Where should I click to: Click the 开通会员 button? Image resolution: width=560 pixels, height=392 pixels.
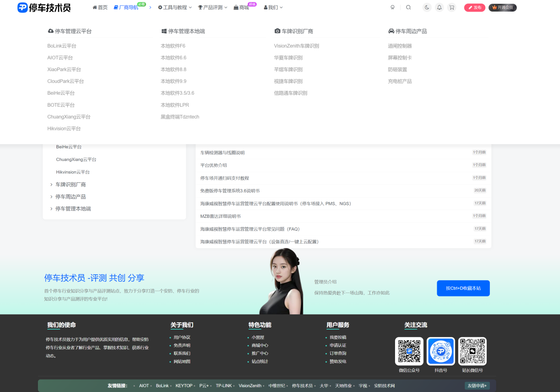[x=502, y=7]
